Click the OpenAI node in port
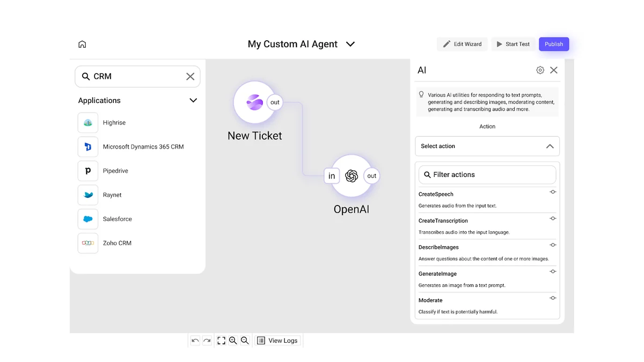This screenshot has height=362, width=644. (332, 176)
